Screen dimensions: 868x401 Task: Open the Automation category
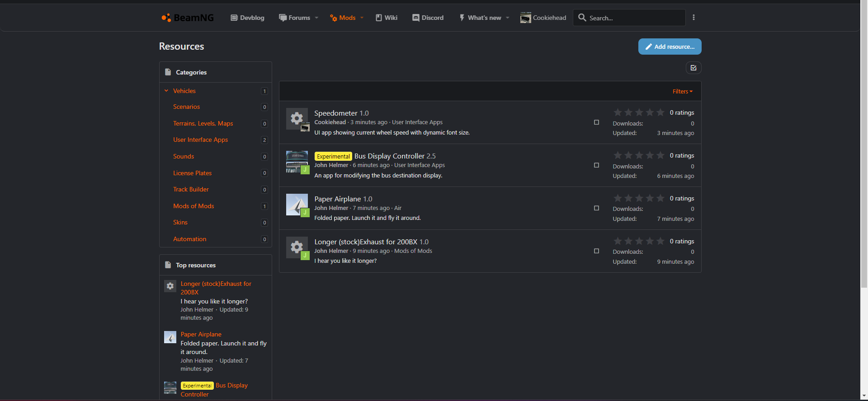189,239
